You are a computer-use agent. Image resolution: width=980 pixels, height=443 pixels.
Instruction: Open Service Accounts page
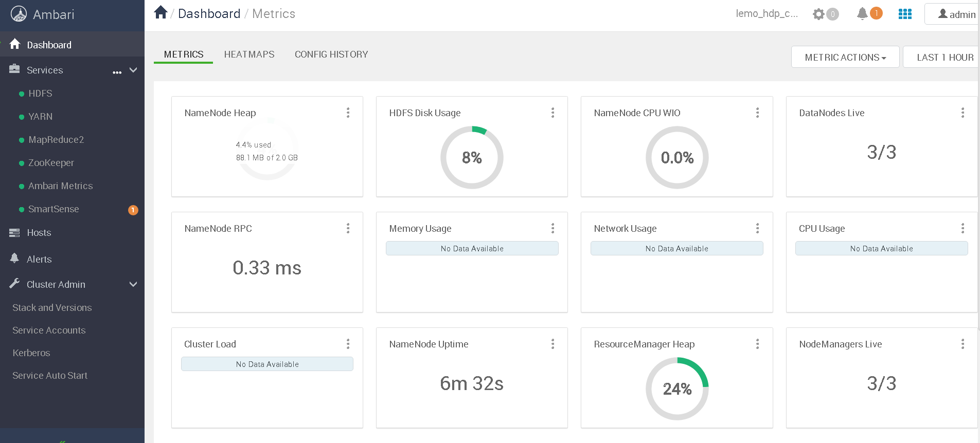(x=49, y=330)
